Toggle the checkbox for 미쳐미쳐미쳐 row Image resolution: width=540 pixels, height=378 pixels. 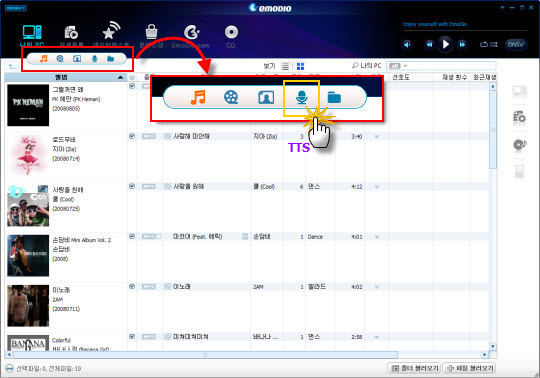(132, 337)
